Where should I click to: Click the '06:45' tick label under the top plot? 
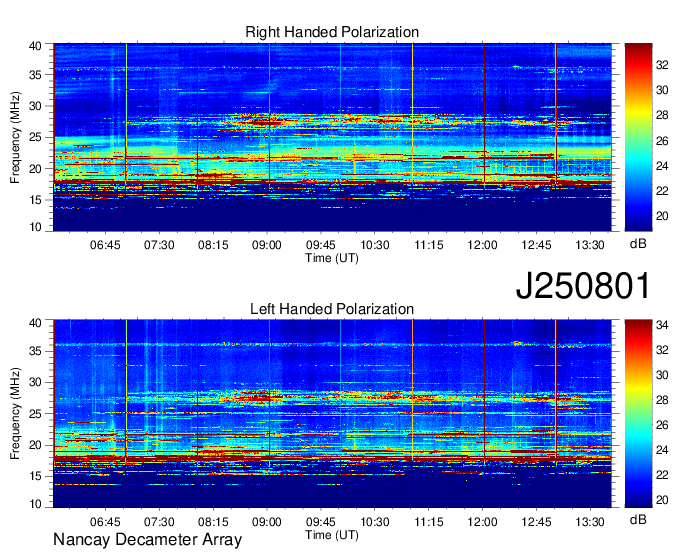point(105,245)
